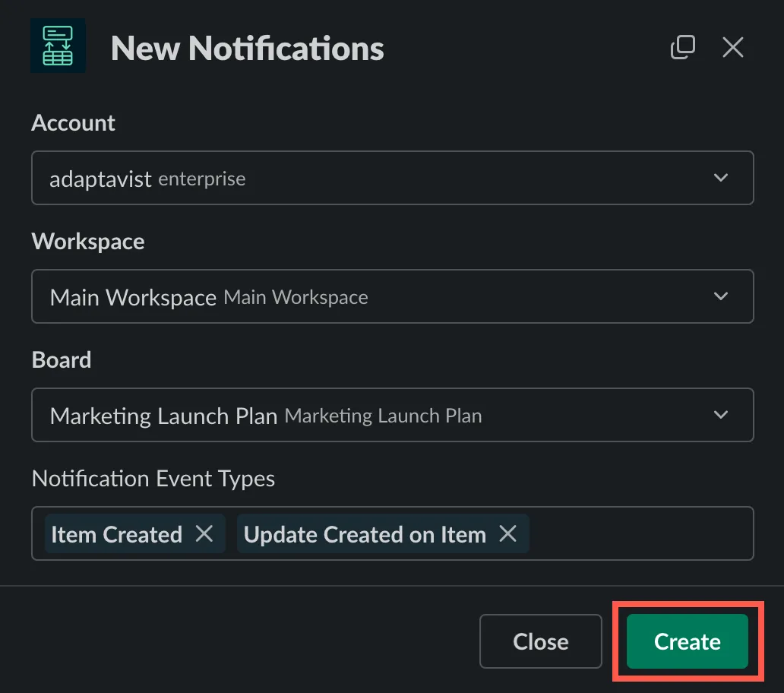Remove the Item Created event tag
Screen dimensions: 784x693
click(204, 533)
